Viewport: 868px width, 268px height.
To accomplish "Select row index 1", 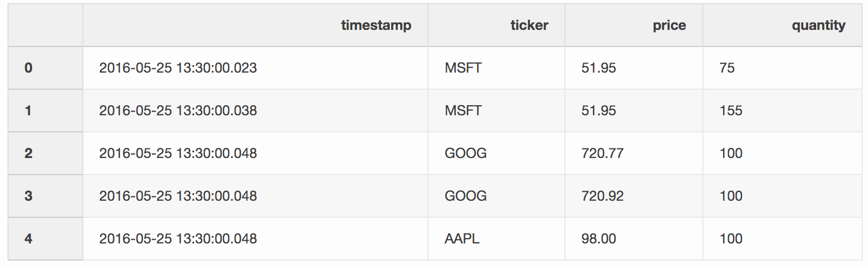I will pos(28,111).
